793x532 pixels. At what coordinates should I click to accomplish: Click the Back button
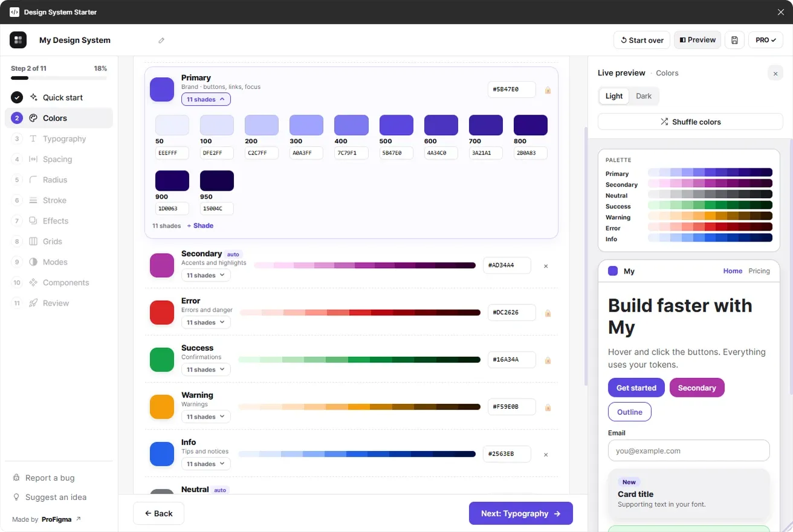pos(158,513)
